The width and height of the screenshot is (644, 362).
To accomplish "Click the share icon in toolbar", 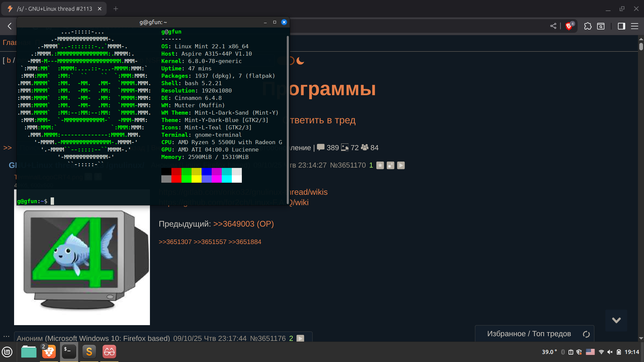I will [553, 26].
